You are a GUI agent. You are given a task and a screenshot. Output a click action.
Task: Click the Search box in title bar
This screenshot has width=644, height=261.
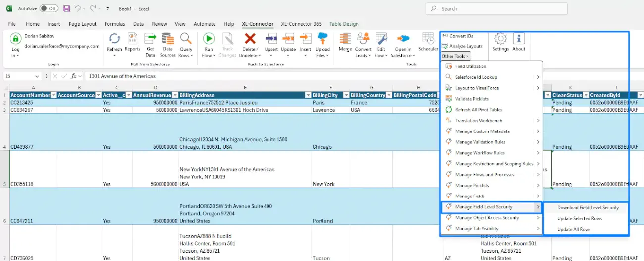coord(496,9)
